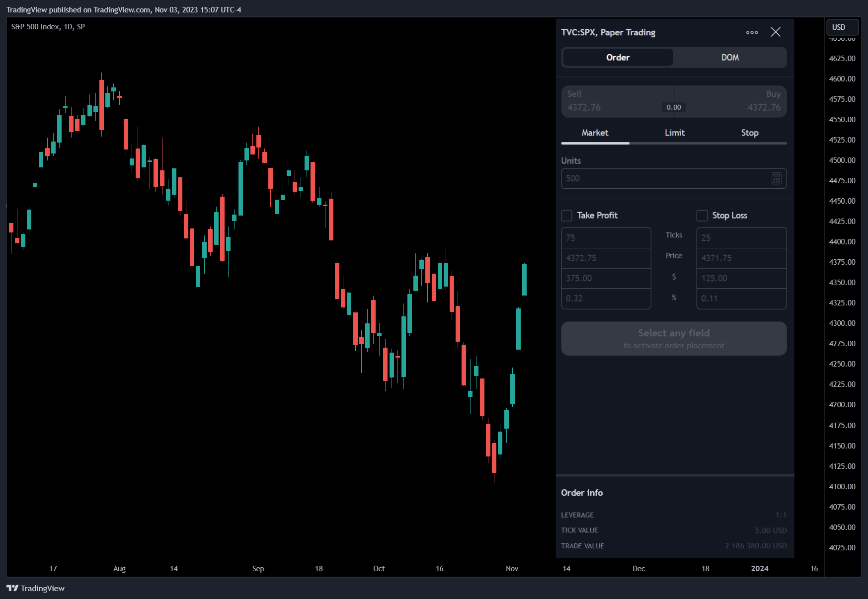Click the Nov label on time axis

pyautogui.click(x=512, y=569)
